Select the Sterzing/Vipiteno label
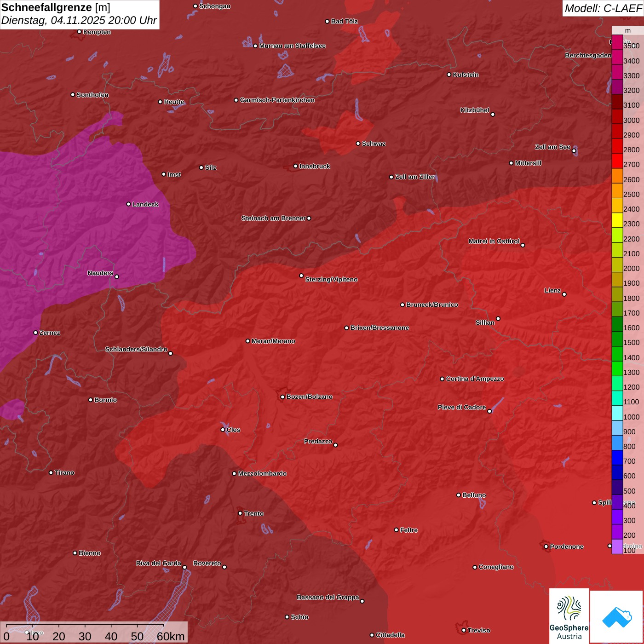 (332, 279)
